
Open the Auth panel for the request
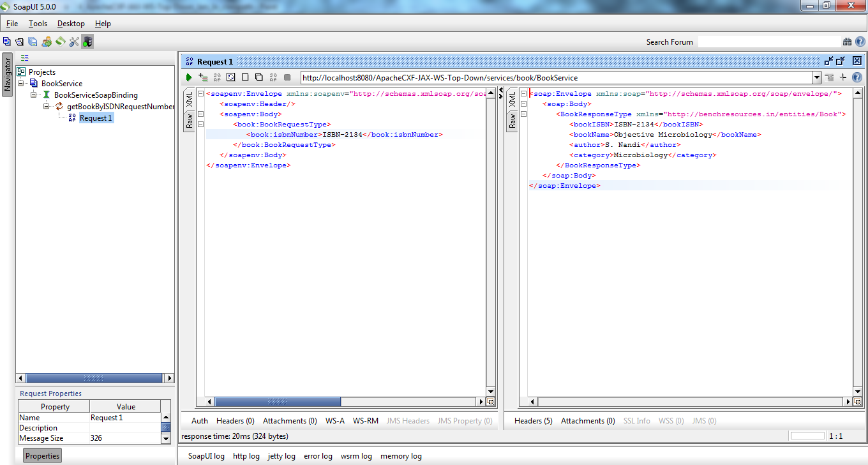click(x=199, y=420)
